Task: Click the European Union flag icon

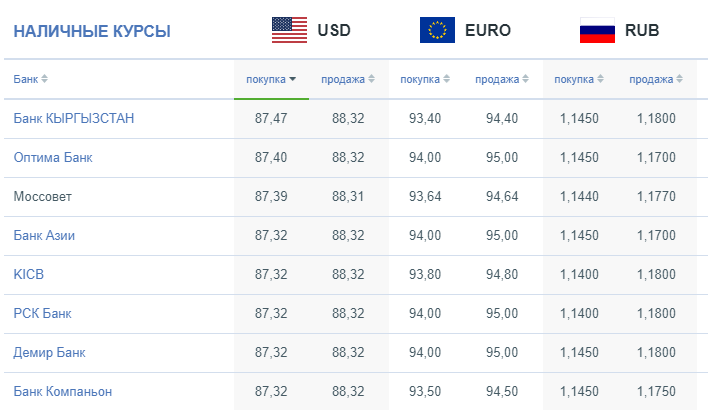Action: [x=437, y=30]
